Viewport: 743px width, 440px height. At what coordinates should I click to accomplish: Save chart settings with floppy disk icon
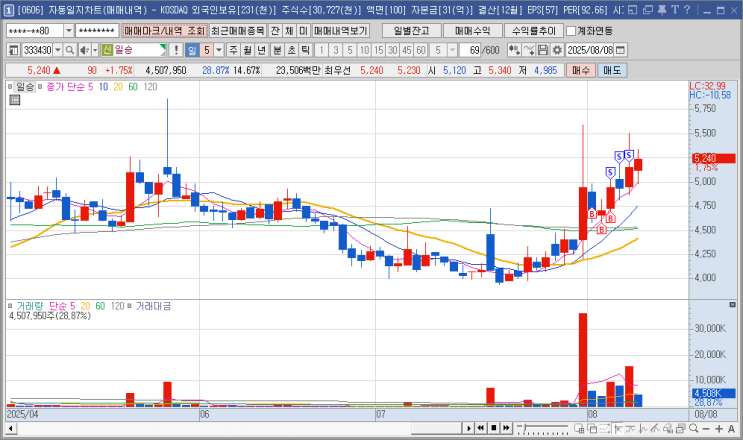click(543, 50)
